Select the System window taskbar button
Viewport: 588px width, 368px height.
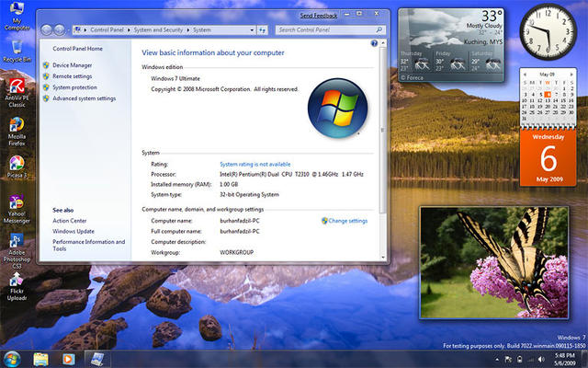tap(98, 360)
